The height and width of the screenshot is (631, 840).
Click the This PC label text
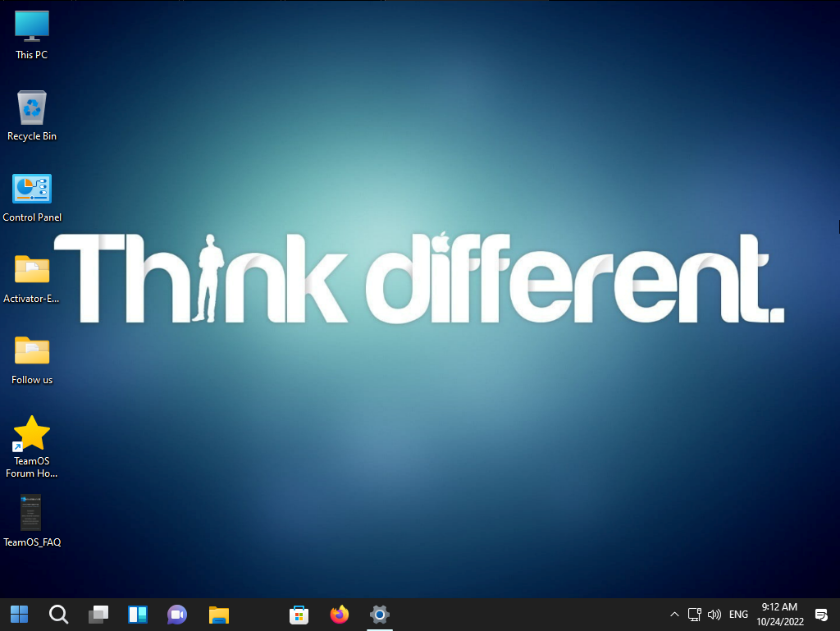[x=32, y=55]
